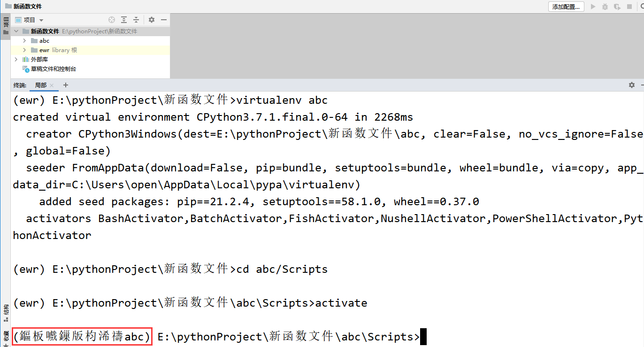Viewport: 644px width, 347px height.
Task: Click the collapse all icon in project panel
Action: click(x=136, y=20)
